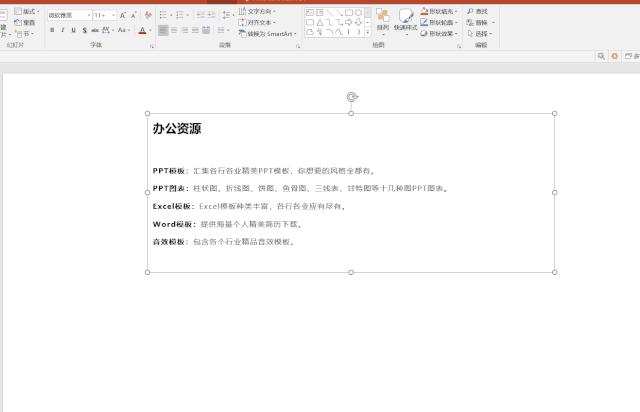Screen dimensions: 640x412
Task: Apply numbered list
Action: pyautogui.click(x=182, y=16)
